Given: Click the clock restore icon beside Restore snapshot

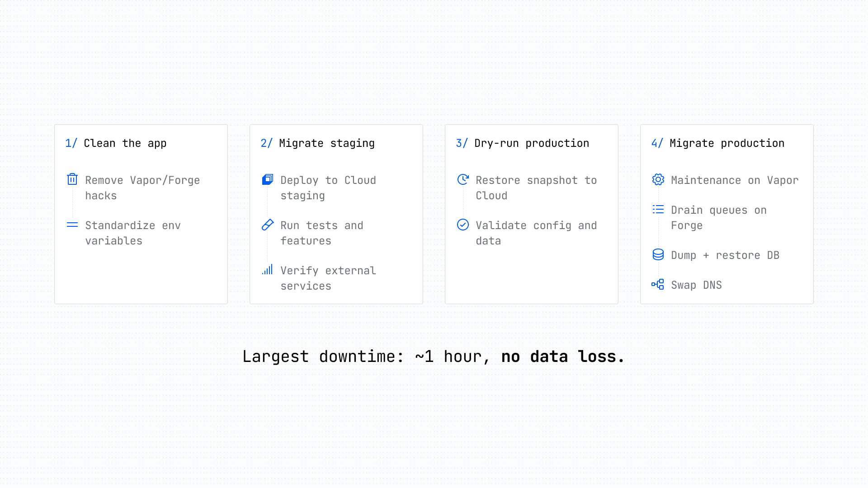Looking at the screenshot, I should pyautogui.click(x=463, y=179).
